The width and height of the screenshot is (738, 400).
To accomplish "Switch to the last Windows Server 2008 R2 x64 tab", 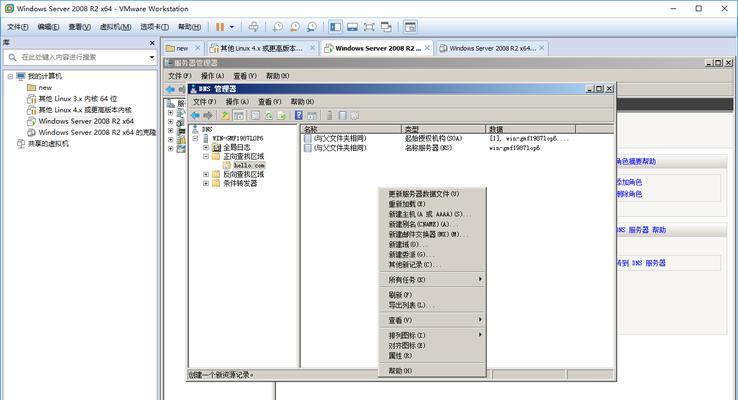I will click(x=492, y=48).
